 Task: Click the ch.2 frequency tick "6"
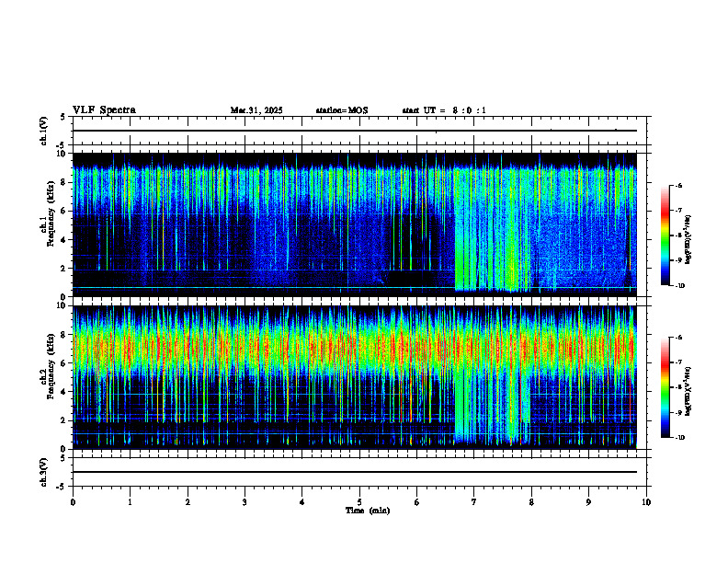pyautogui.click(x=63, y=362)
